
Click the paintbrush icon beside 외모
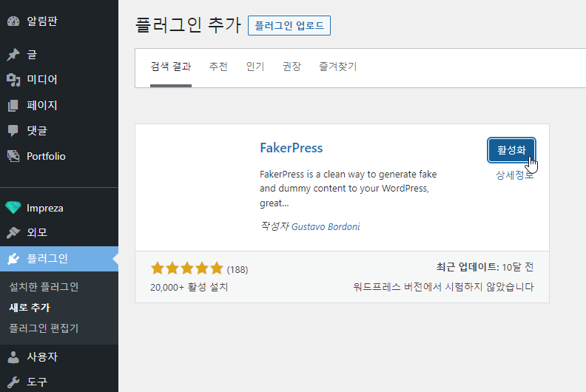(13, 232)
